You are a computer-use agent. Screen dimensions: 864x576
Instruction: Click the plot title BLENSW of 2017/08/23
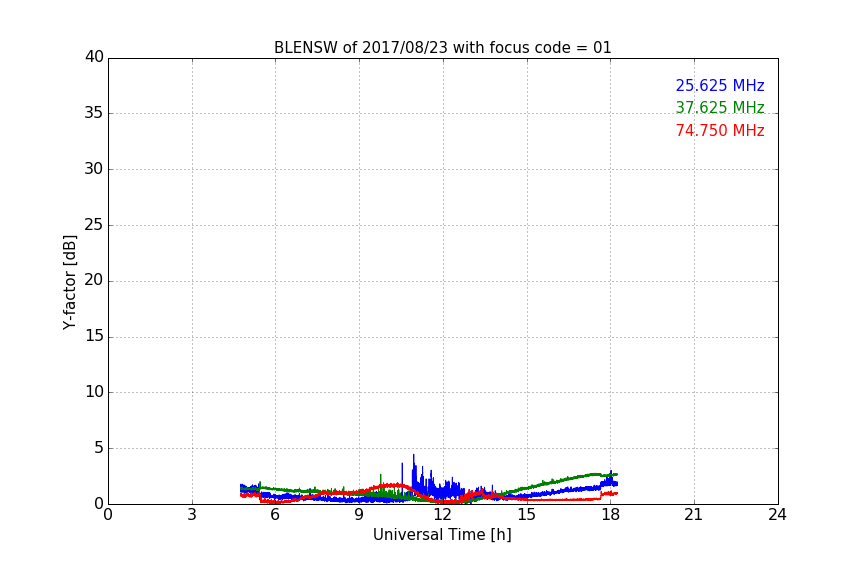442,47
